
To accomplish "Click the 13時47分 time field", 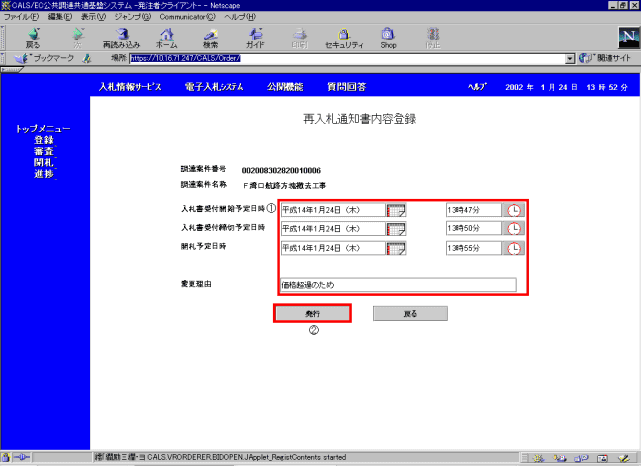I will point(474,210).
